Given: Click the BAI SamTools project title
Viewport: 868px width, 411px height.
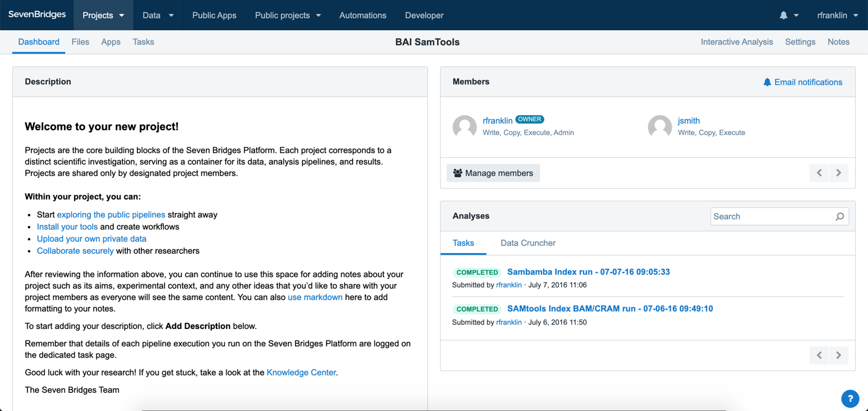Looking at the screenshot, I should click(427, 42).
